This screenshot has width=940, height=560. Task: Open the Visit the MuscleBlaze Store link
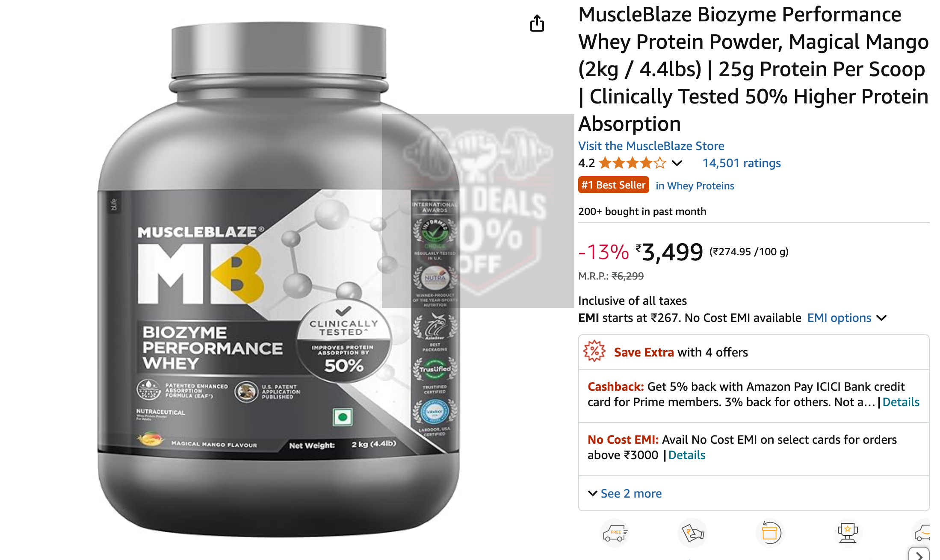(651, 146)
